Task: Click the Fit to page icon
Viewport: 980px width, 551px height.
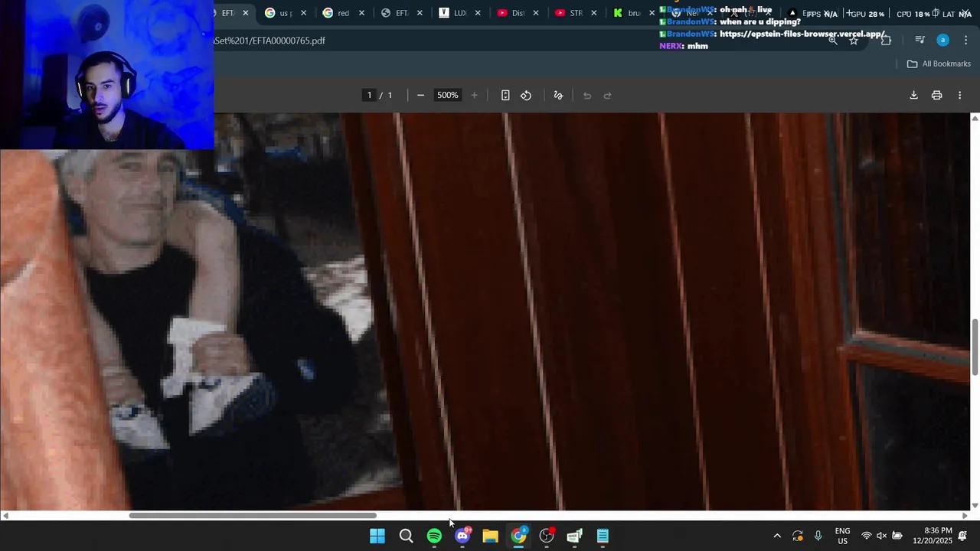Action: 505,95
